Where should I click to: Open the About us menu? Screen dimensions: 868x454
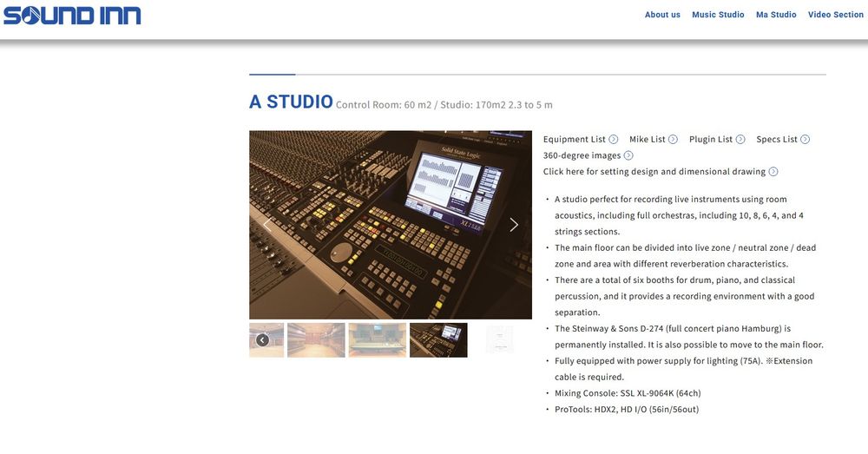click(x=662, y=15)
